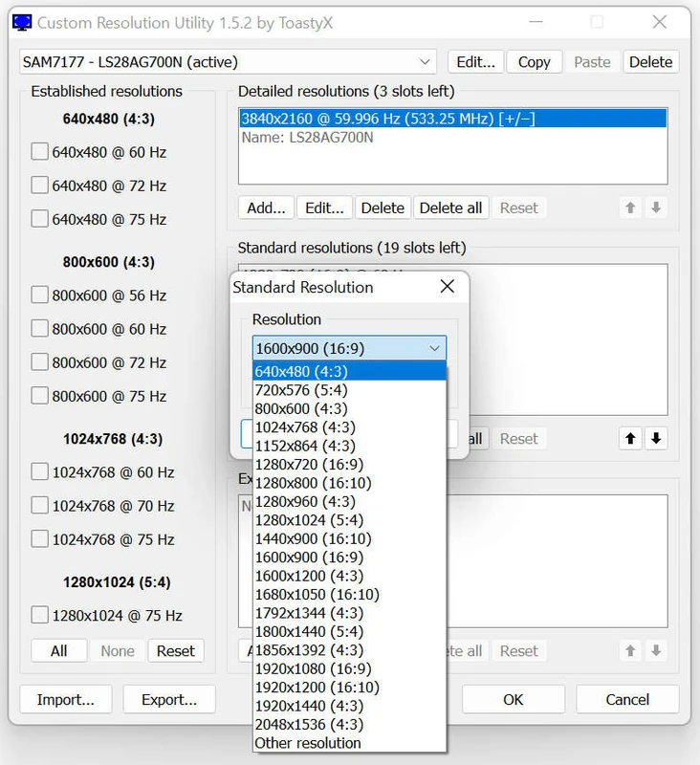Screen dimensions: 700x765
Task: Click the move down arrow in Detailed resolutions
Action: (x=655, y=208)
